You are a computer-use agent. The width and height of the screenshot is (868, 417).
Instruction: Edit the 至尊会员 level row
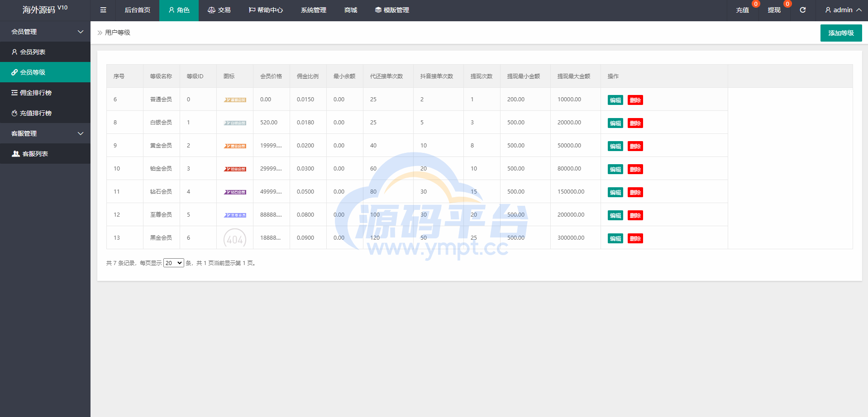click(615, 215)
